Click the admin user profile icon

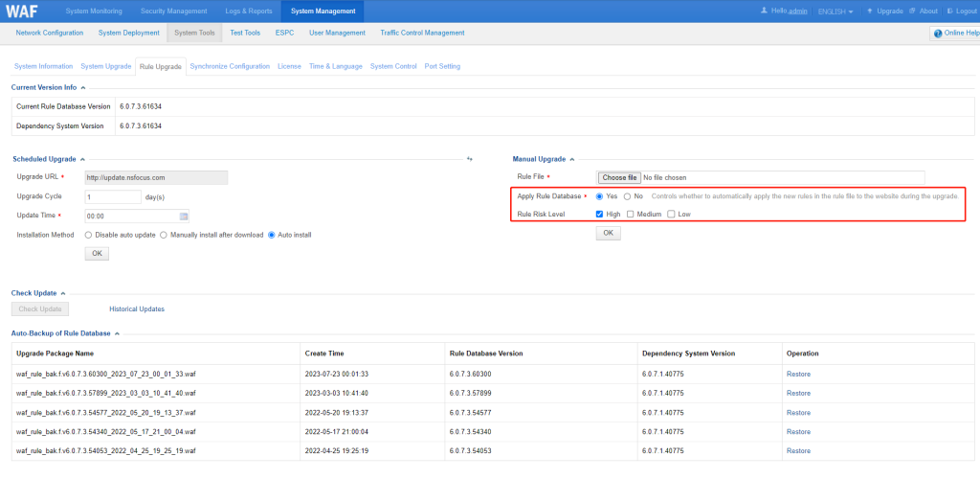[x=764, y=11]
